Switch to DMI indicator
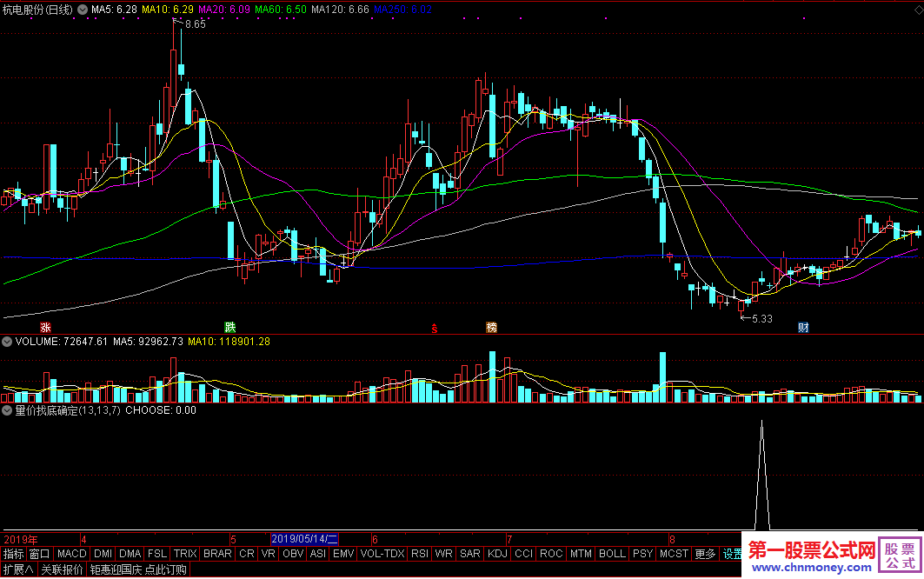The width and height of the screenshot is (924, 579). tap(103, 554)
